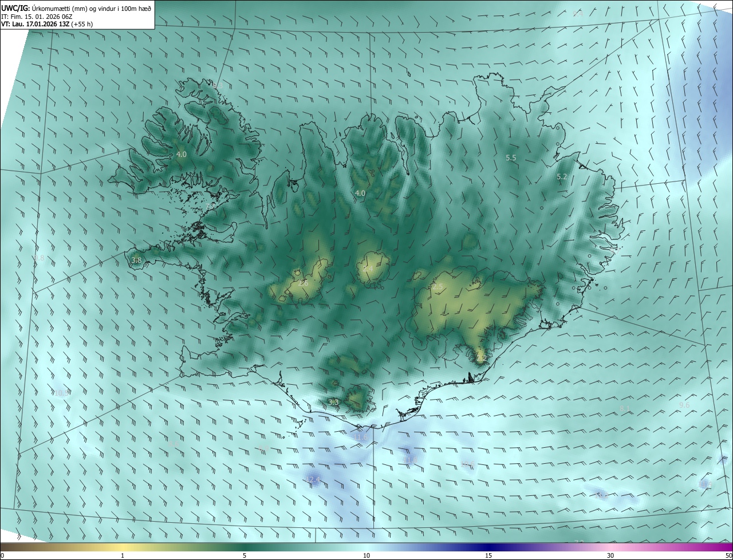Click the 2.2 value on the map

(x=481, y=358)
